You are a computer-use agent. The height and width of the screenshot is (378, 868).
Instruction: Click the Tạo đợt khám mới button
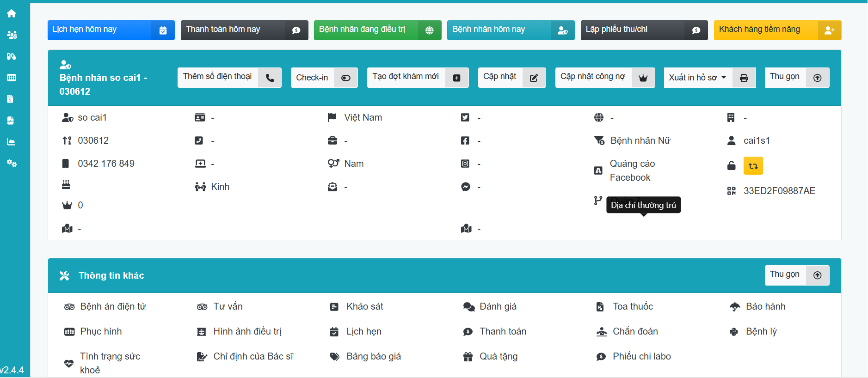pyautogui.click(x=417, y=78)
